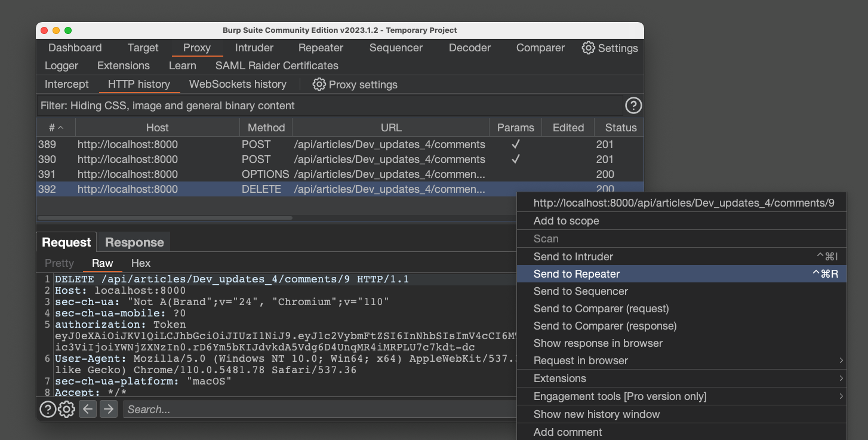This screenshot has height=440, width=868.
Task: Go to next search match arrow
Action: click(x=108, y=409)
